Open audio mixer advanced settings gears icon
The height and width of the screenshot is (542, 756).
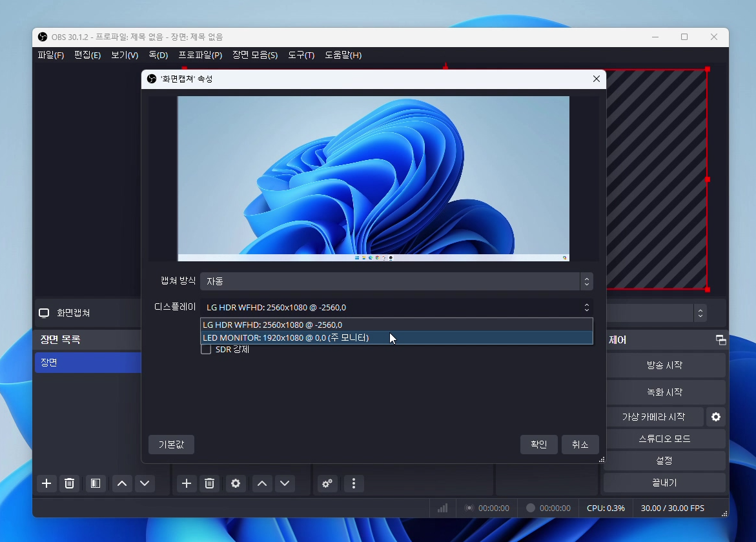[327, 483]
